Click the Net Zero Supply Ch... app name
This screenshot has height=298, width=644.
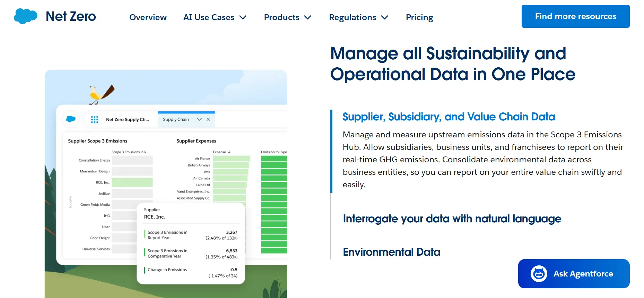tap(128, 119)
